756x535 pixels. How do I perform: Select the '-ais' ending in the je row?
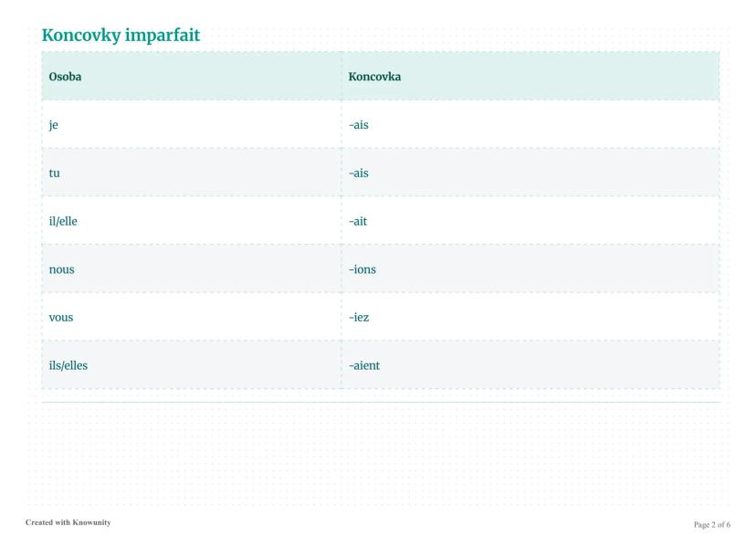tap(359, 125)
